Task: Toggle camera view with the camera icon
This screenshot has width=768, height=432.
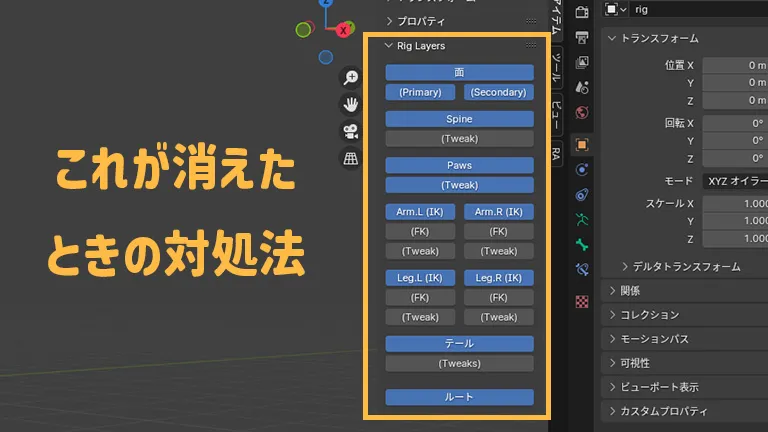Action: tap(351, 131)
